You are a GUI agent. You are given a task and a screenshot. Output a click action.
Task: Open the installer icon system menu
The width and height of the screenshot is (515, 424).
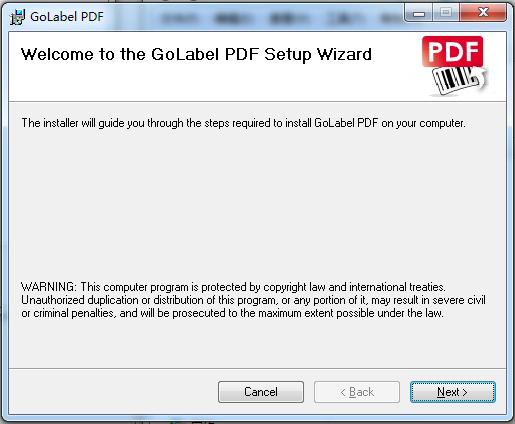point(17,17)
